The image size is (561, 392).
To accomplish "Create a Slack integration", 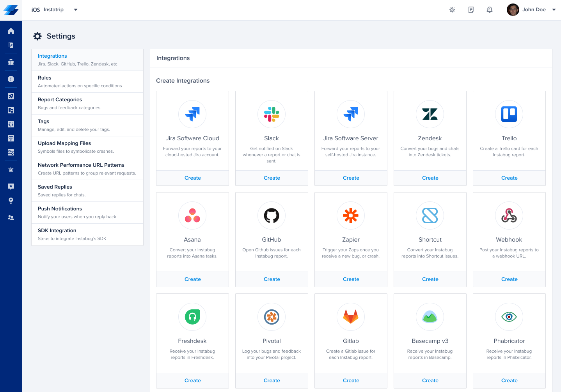I will [x=272, y=178].
